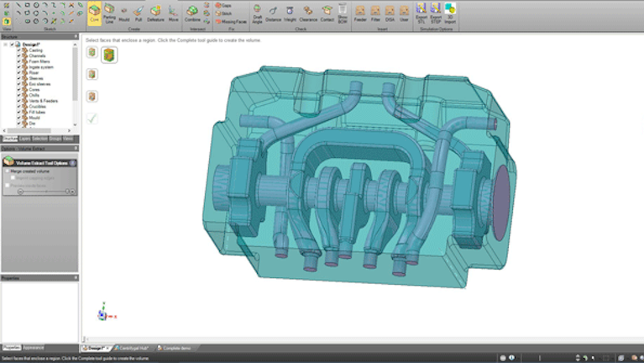Uncheck the Casting item checkbox

coord(18,50)
